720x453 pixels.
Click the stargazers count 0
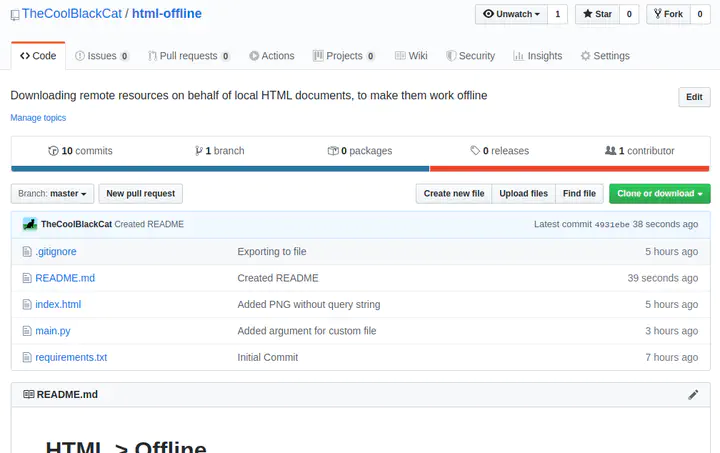click(x=629, y=14)
